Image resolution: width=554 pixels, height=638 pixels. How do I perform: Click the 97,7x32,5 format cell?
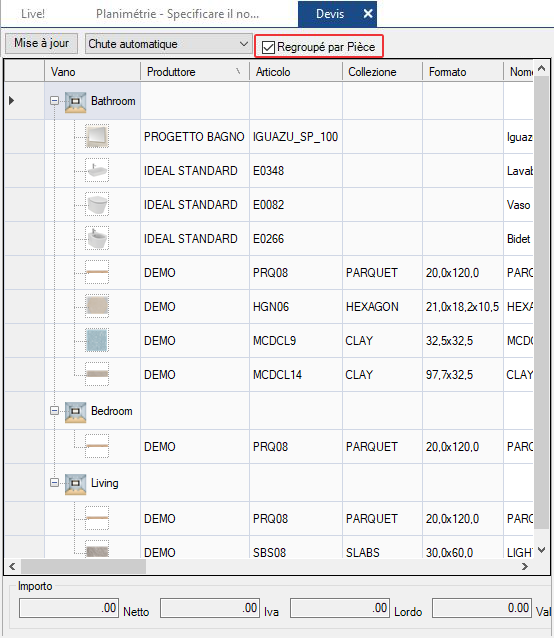pyautogui.click(x=463, y=375)
